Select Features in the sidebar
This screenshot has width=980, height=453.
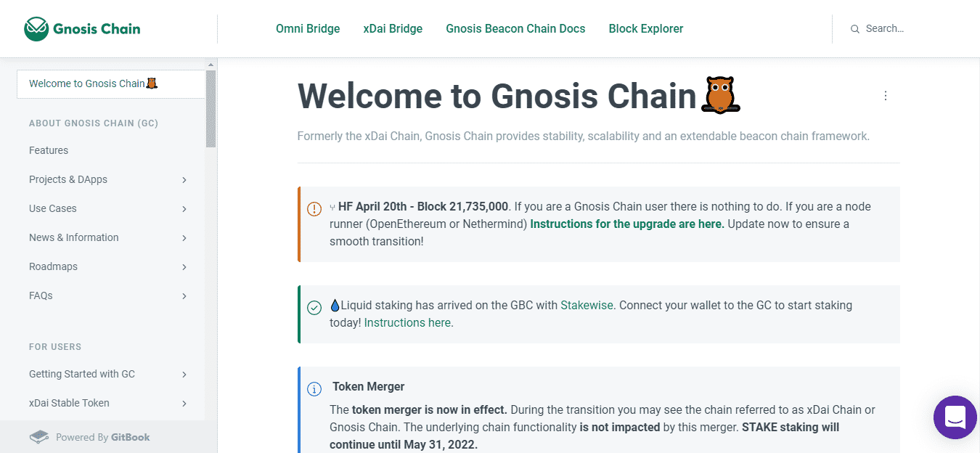[x=49, y=150]
